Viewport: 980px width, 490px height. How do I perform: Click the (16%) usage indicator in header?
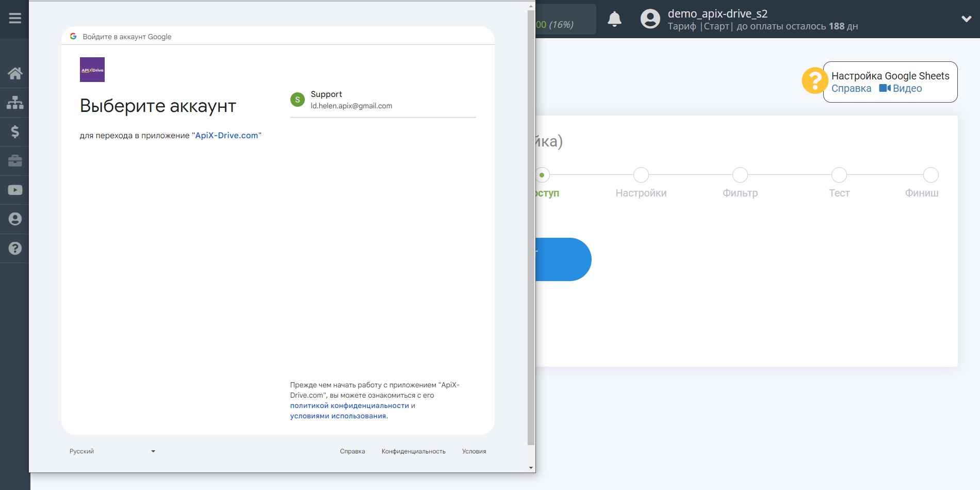point(561,25)
